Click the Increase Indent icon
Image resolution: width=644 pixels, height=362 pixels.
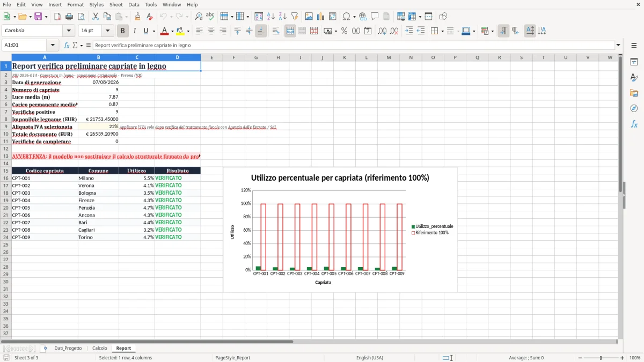tap(409, 31)
